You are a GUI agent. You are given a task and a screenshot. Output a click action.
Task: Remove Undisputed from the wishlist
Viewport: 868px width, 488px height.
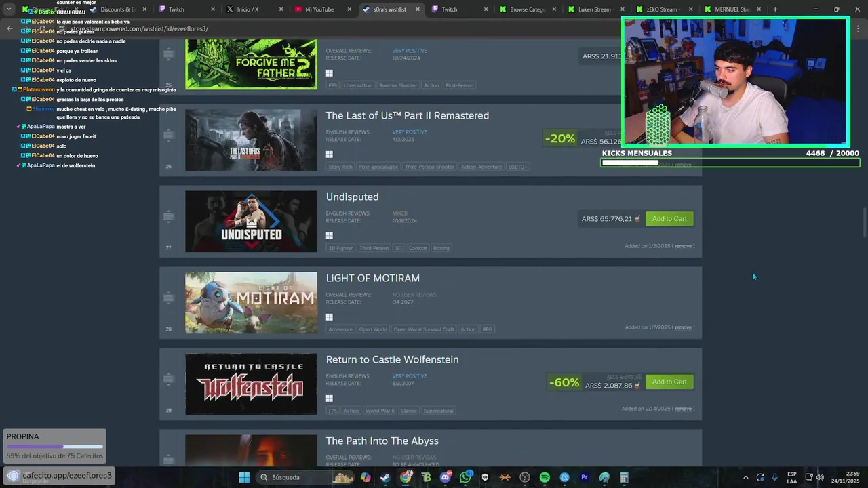click(683, 246)
